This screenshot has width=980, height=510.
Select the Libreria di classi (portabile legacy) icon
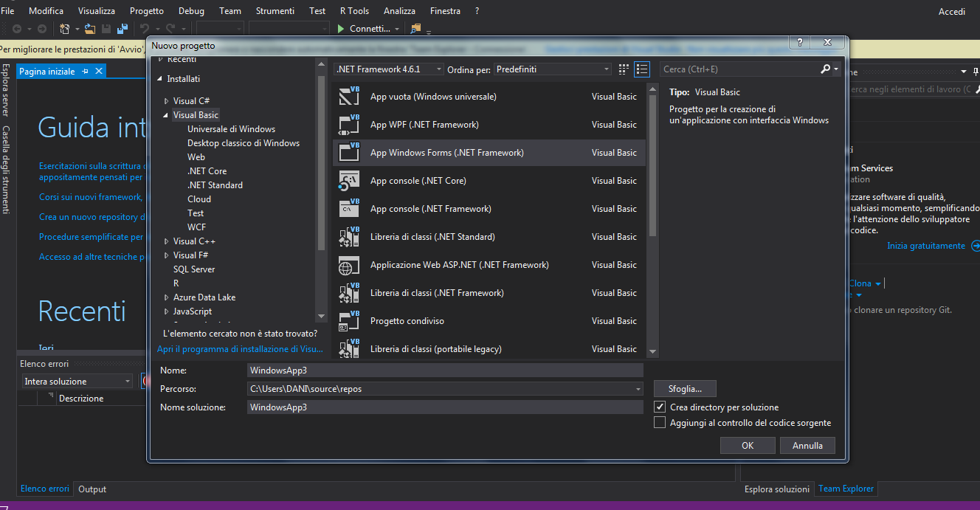[348, 348]
